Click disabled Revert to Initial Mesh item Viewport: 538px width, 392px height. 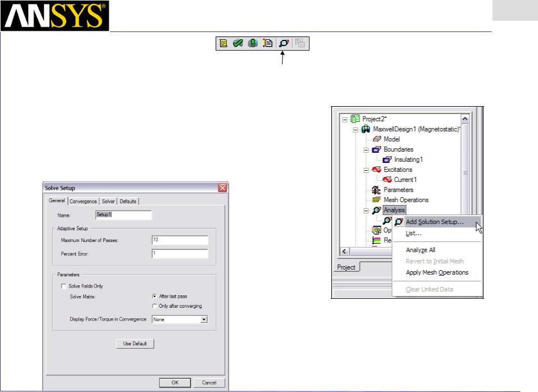click(437, 261)
